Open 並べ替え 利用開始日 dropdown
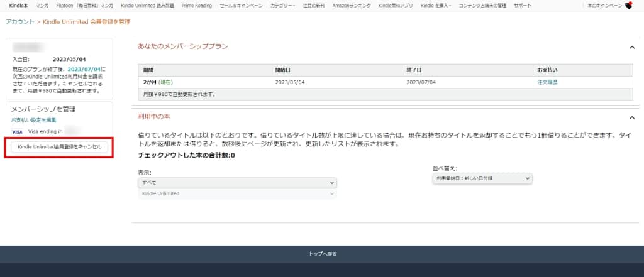 482,178
